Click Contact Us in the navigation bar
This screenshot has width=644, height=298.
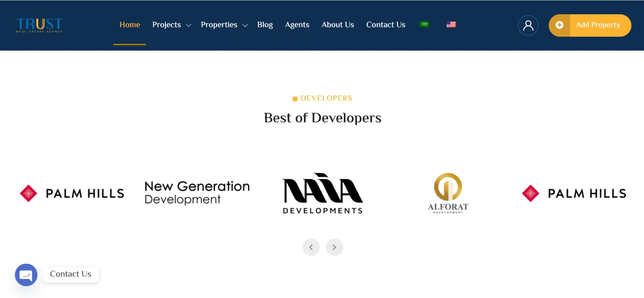385,25
